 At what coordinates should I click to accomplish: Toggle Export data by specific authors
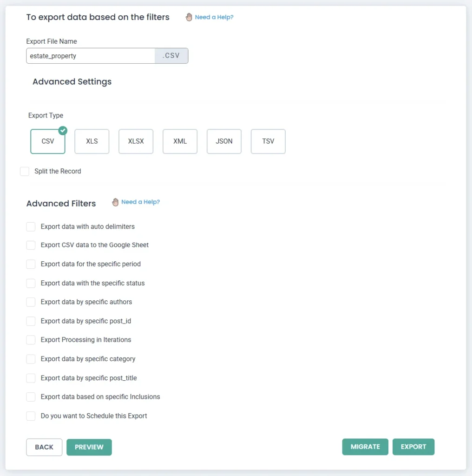point(31,302)
